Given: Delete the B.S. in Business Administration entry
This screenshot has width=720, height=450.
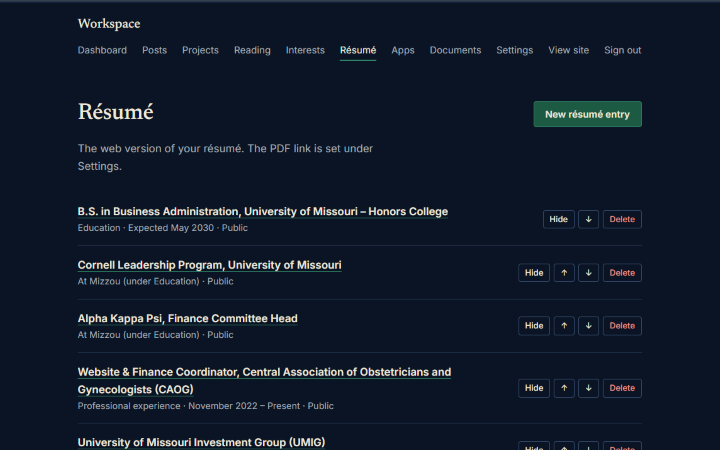Looking at the screenshot, I should coord(622,219).
